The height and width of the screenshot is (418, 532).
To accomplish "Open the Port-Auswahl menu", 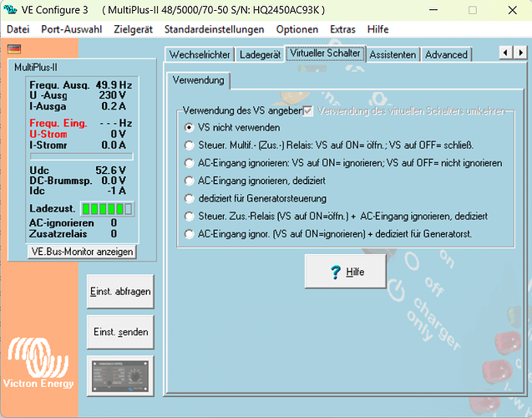I will (x=72, y=29).
